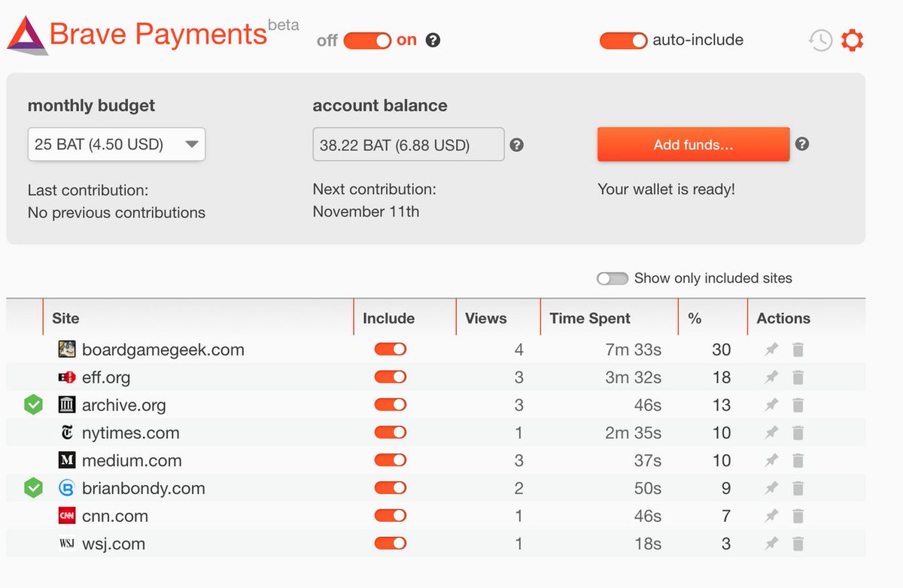Exclude boardgamegeek.com via Include switch

[391, 350]
